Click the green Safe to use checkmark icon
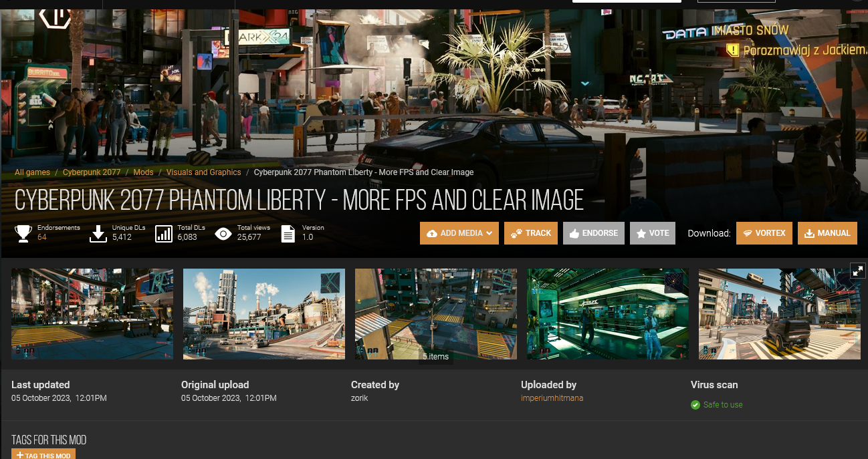 [x=696, y=404]
